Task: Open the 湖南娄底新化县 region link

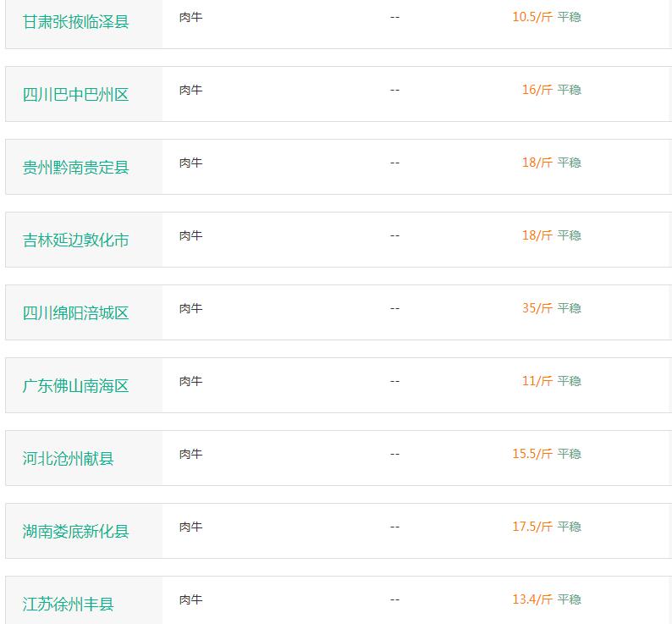Action: pos(75,532)
